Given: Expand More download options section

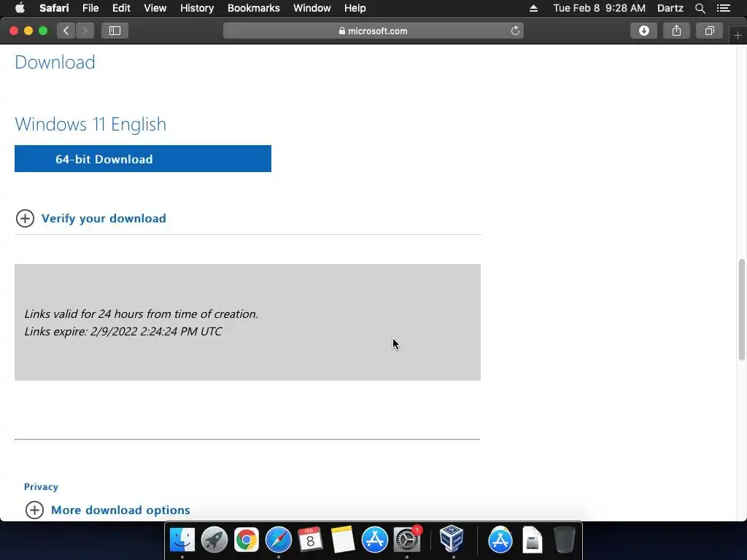Looking at the screenshot, I should click(108, 510).
